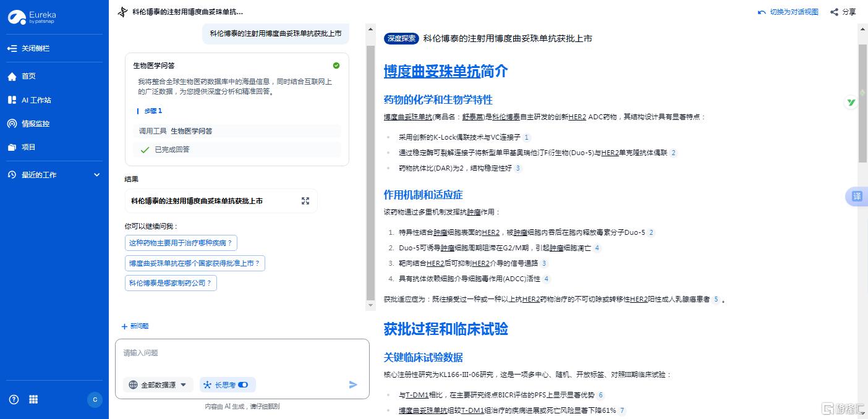
Task: Click the green translation icon near the article
Action: (x=851, y=102)
